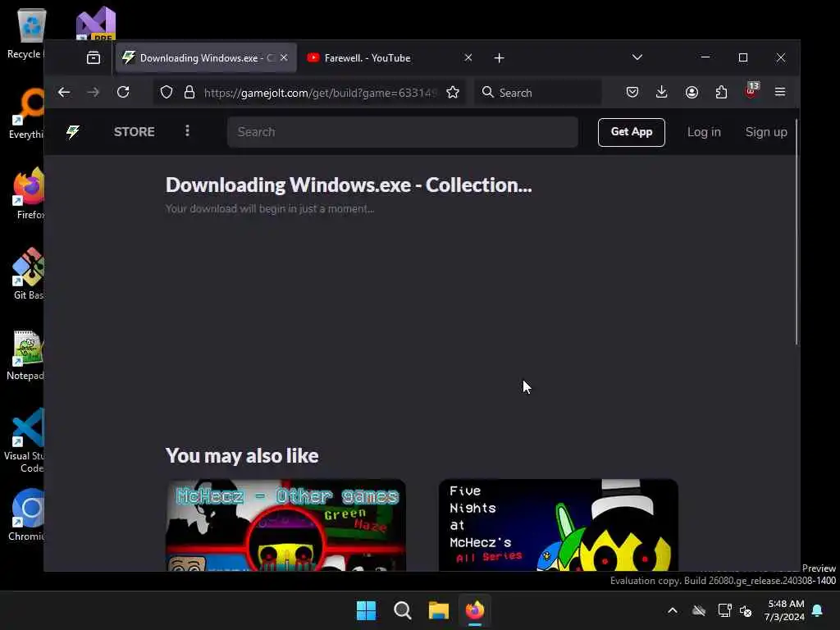The height and width of the screenshot is (630, 840).
Task: Open the notification bell
Action: 818,610
